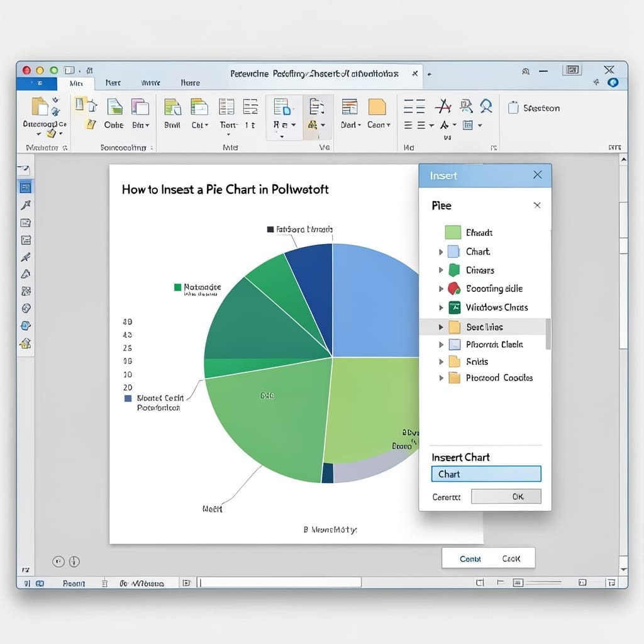Click the down arrow of the vertical scrollbar

(x=623, y=570)
